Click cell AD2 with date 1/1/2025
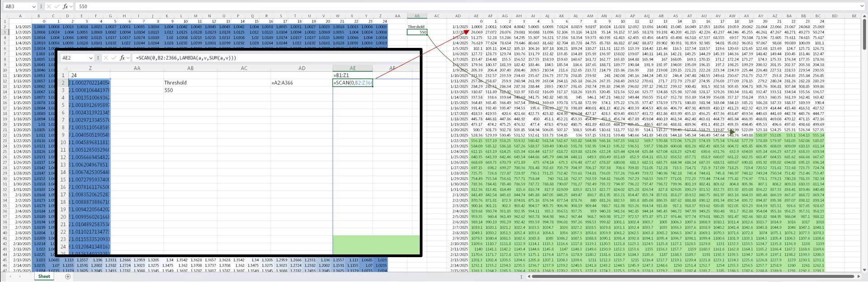This screenshot has height=282, width=868. point(458,27)
